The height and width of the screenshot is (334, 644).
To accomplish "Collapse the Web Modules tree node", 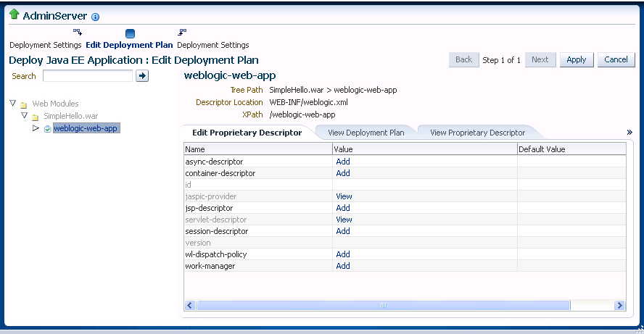I will coord(13,103).
